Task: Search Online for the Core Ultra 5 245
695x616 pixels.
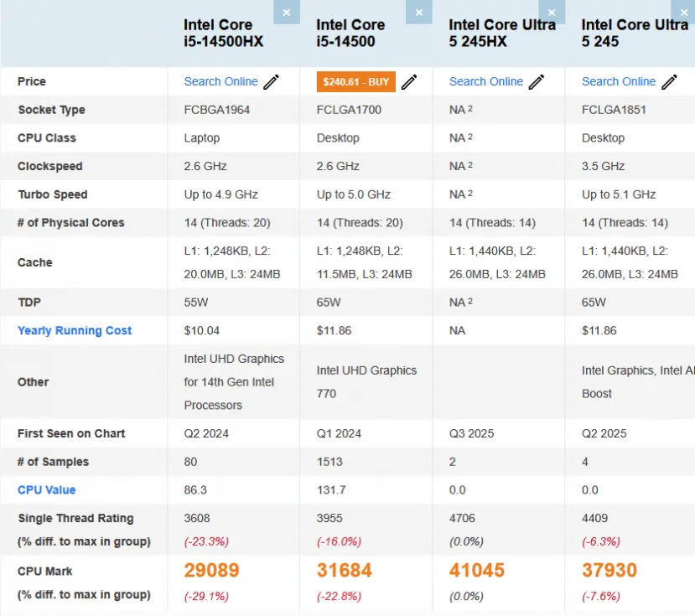Action: 619,81
